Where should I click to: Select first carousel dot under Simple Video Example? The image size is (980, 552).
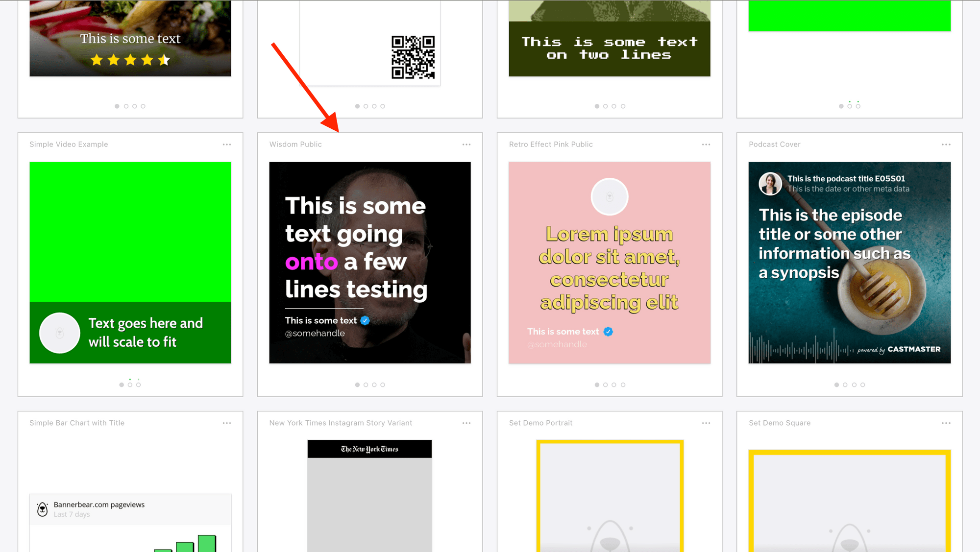[122, 385]
